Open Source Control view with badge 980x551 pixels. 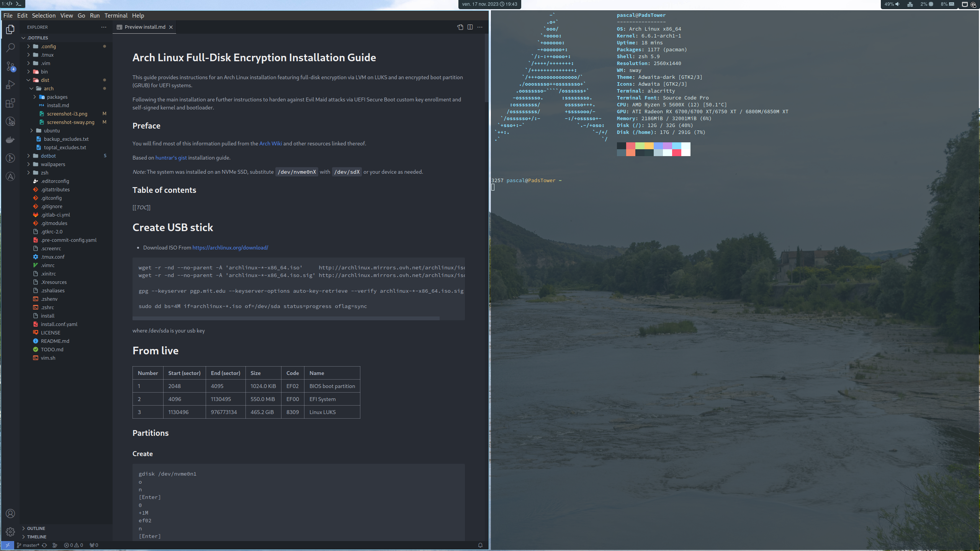10,66
